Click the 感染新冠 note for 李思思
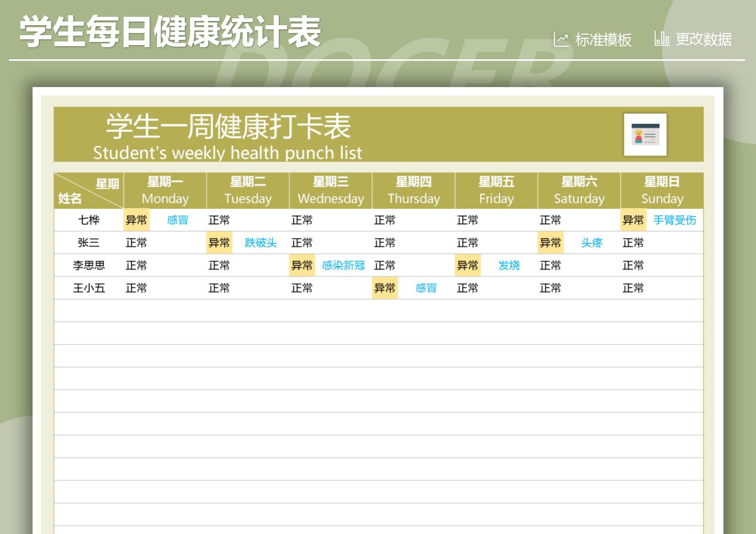Screen dimensions: 756x534 pos(343,265)
